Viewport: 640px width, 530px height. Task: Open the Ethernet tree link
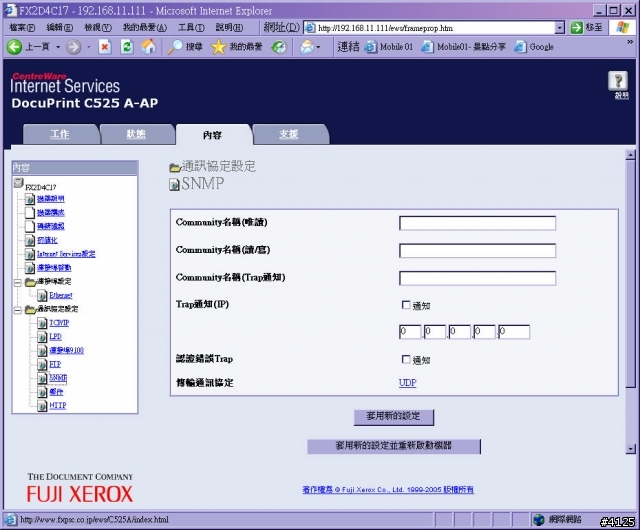[x=61, y=295]
